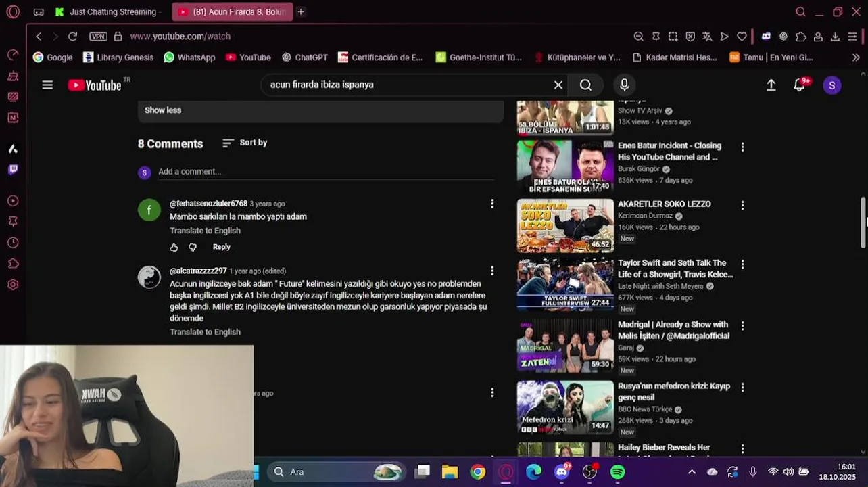This screenshot has width=868, height=487.
Task: Open the Sort by comments dropdown
Action: 245,143
